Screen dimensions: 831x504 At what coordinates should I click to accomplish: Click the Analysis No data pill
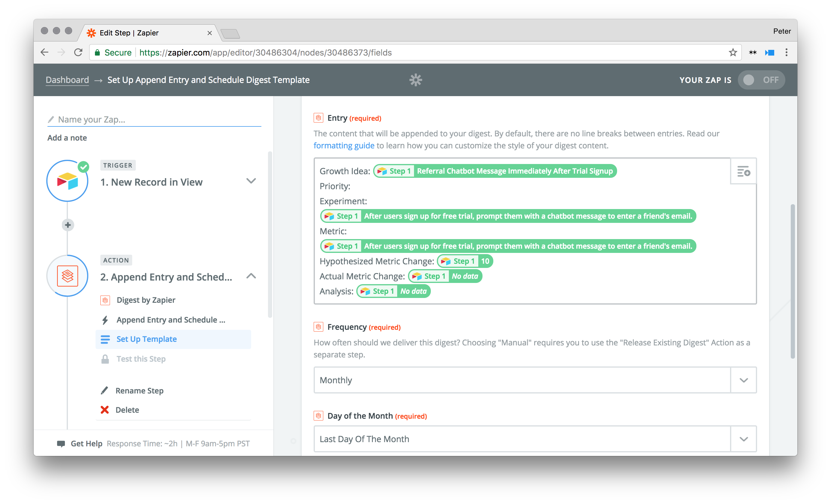click(x=393, y=291)
